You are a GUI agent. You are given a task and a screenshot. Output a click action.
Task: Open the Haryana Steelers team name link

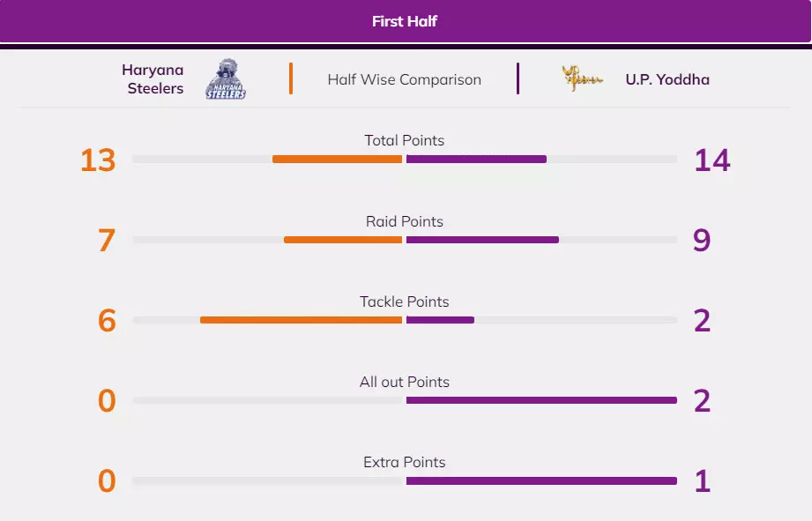tap(153, 78)
